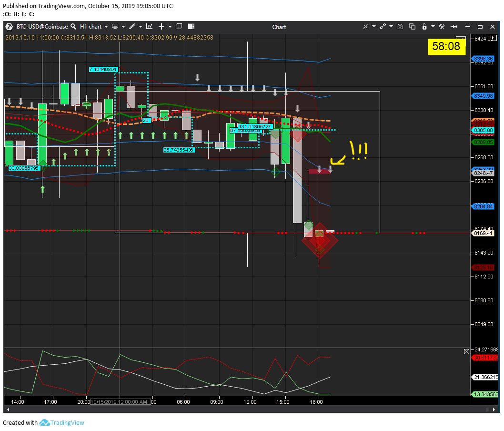Click the yellow 58:08 countdown timer
This screenshot has width=504, height=431.
(x=446, y=46)
